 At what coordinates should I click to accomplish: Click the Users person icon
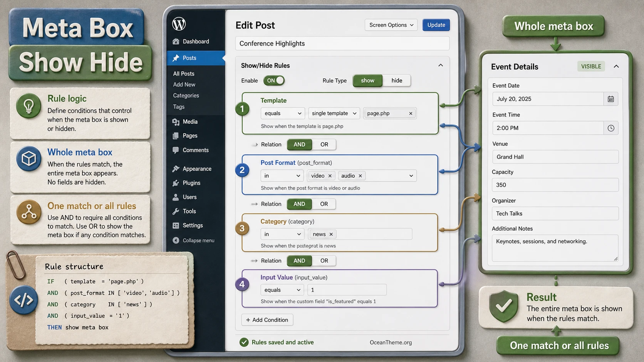176,197
